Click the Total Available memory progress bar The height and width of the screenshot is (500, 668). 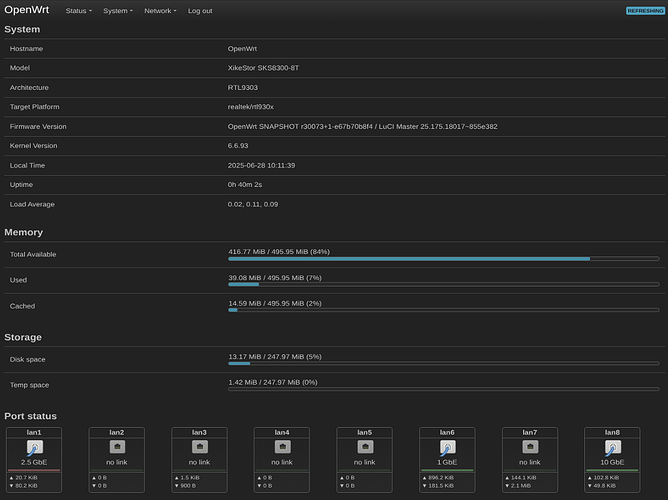point(444,258)
